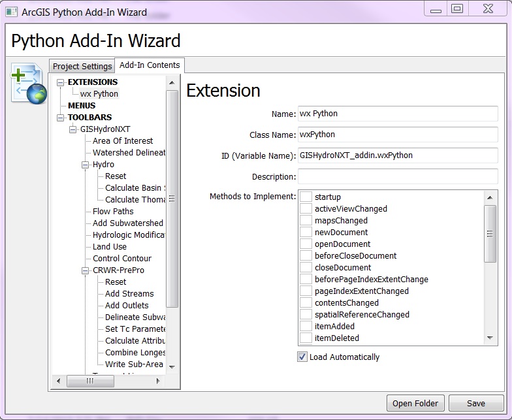This screenshot has height=420, width=512.
Task: Click methods list scroll up arrow
Action: point(490,197)
